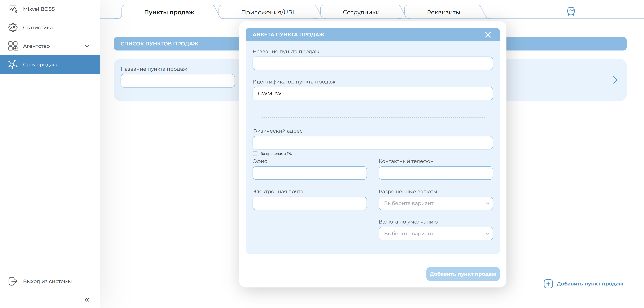Open the user profile head icon

coord(571,11)
